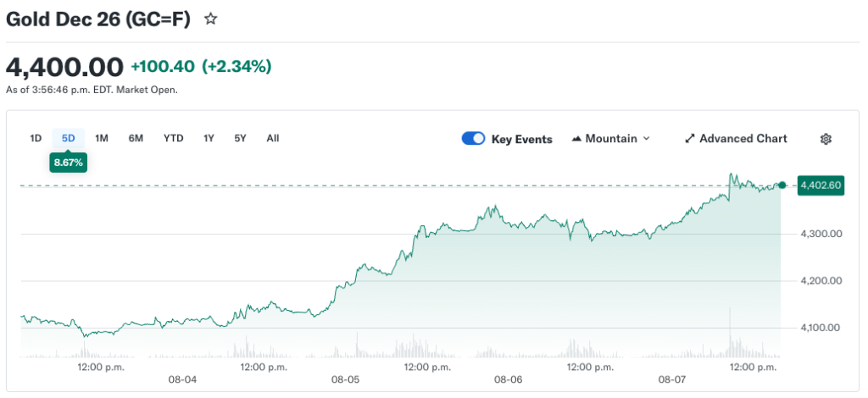Image resolution: width=868 pixels, height=398 pixels.
Task: Click the Advanced Chart expand arrows icon
Action: click(x=689, y=139)
